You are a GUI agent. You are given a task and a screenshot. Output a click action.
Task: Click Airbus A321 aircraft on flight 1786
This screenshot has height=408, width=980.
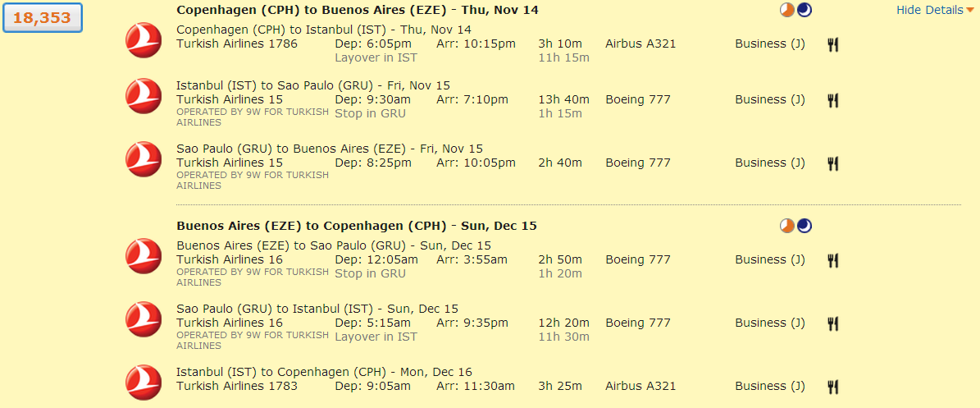coord(640,44)
